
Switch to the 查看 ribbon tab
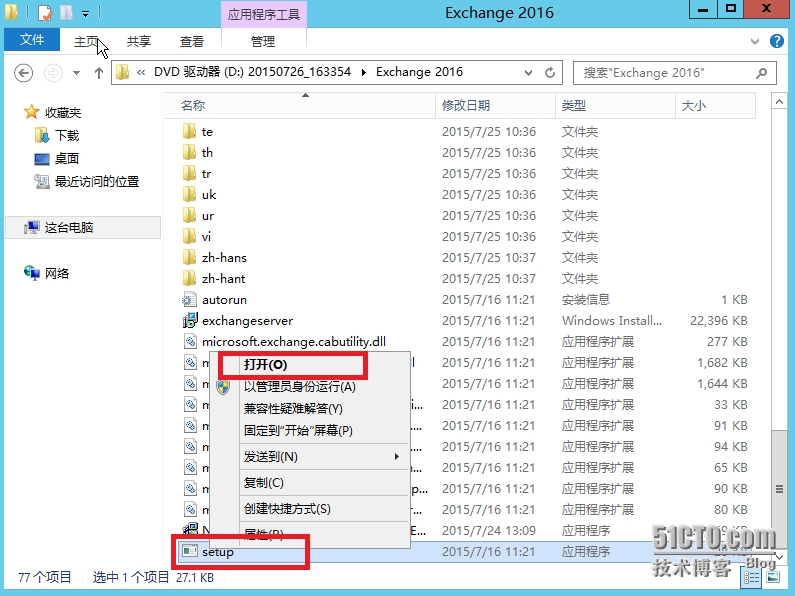[192, 41]
